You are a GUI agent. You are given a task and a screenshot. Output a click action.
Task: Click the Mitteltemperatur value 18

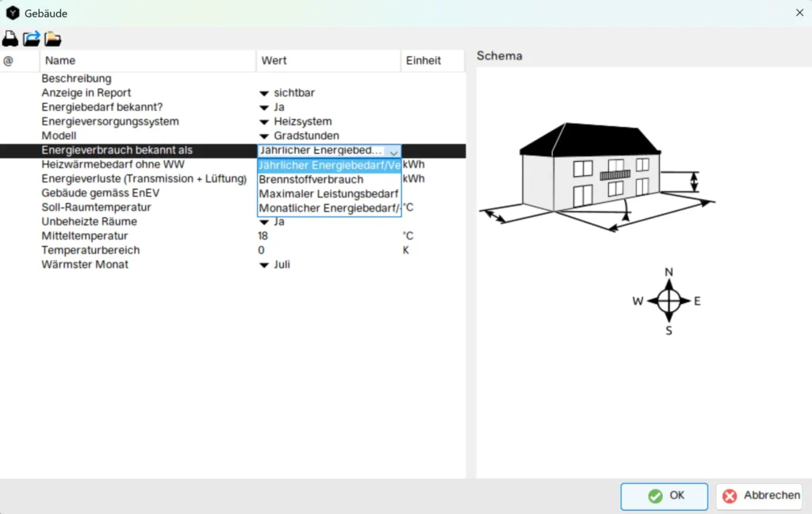click(263, 236)
